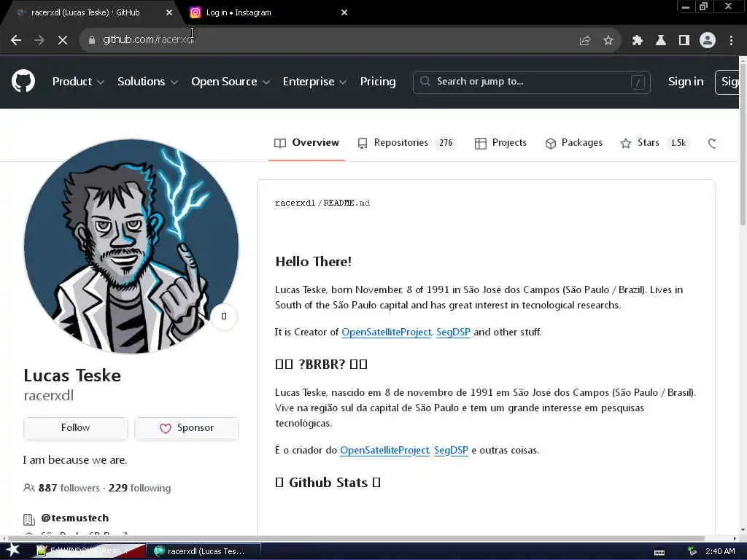This screenshot has width=747, height=560.
Task: Select the Overview profile tab
Action: pos(307,143)
